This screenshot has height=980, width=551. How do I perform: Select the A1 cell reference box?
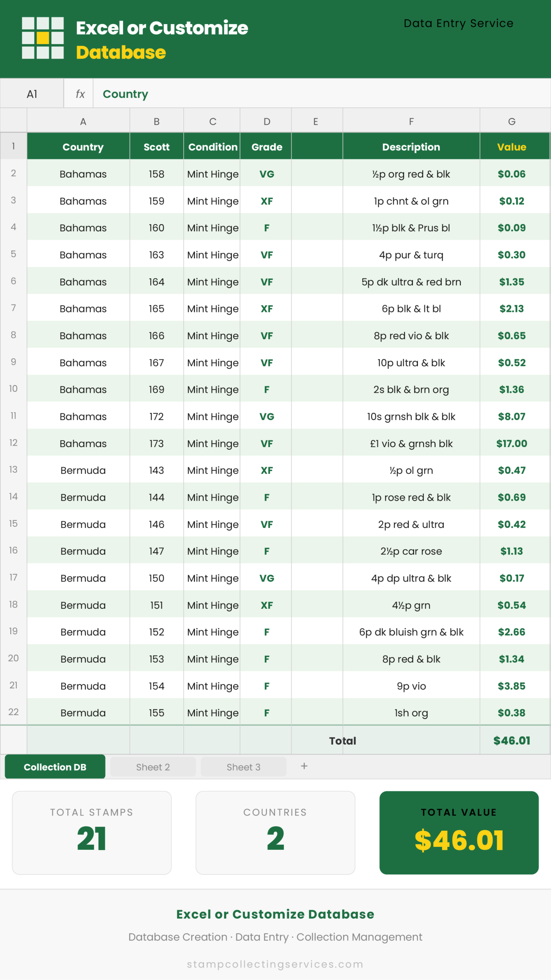click(32, 94)
